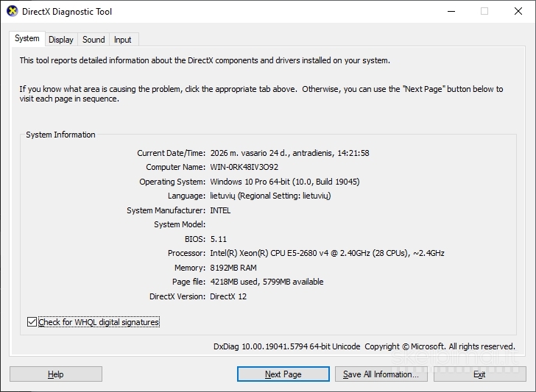536x392 pixels.
Task: Click the Operating System Windows 10 Pro value
Action: click(x=284, y=182)
